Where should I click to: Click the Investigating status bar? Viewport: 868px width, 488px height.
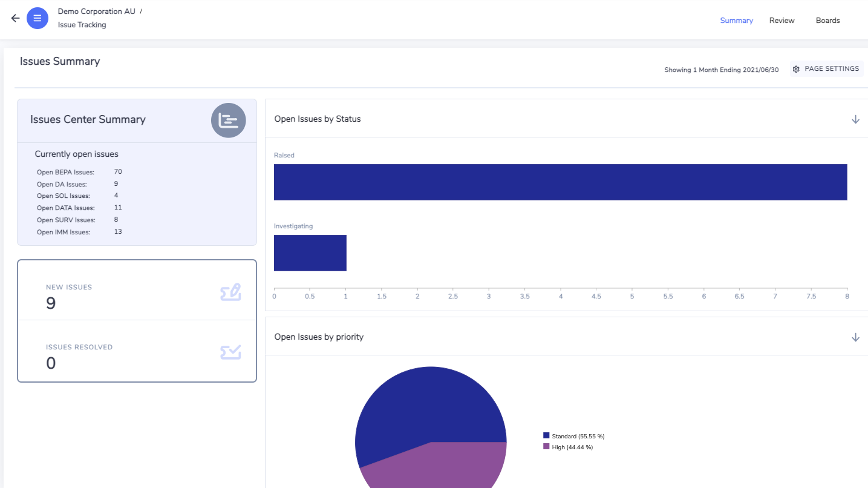tap(310, 252)
